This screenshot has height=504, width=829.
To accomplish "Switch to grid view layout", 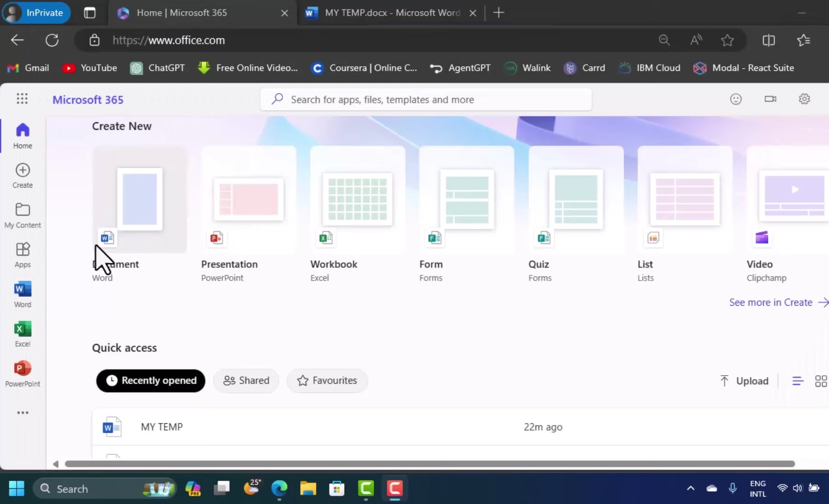I will 821,381.
